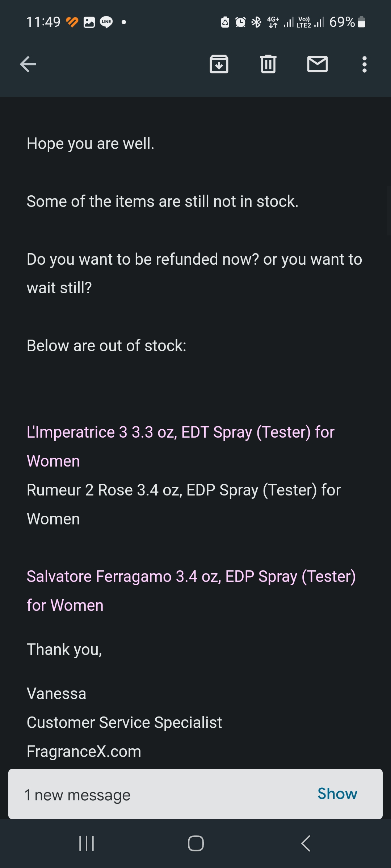Tap the FragranceX.com signature text
Screen dimensions: 391x868
click(84, 752)
